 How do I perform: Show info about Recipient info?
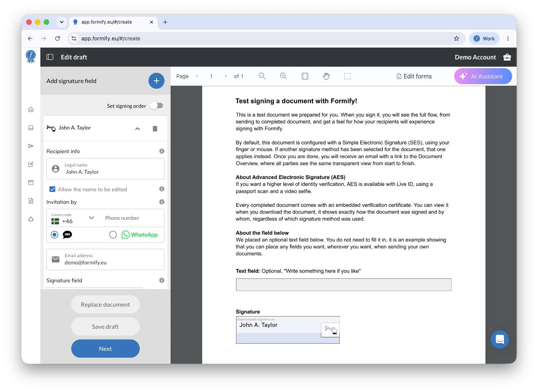(162, 151)
